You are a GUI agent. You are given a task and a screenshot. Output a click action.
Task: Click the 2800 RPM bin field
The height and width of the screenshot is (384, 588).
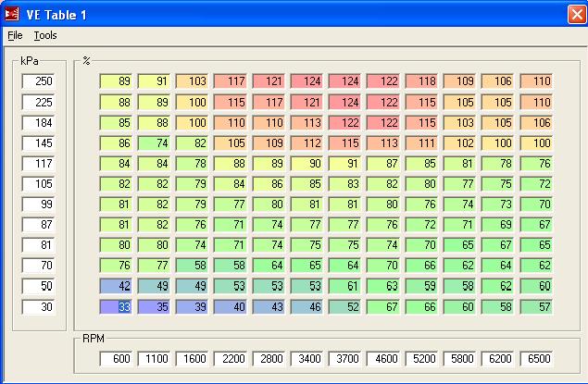coord(269,358)
